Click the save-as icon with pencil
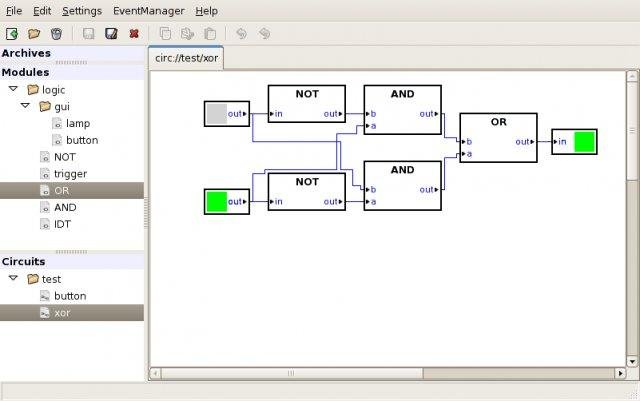The width and height of the screenshot is (640, 401). tap(111, 33)
